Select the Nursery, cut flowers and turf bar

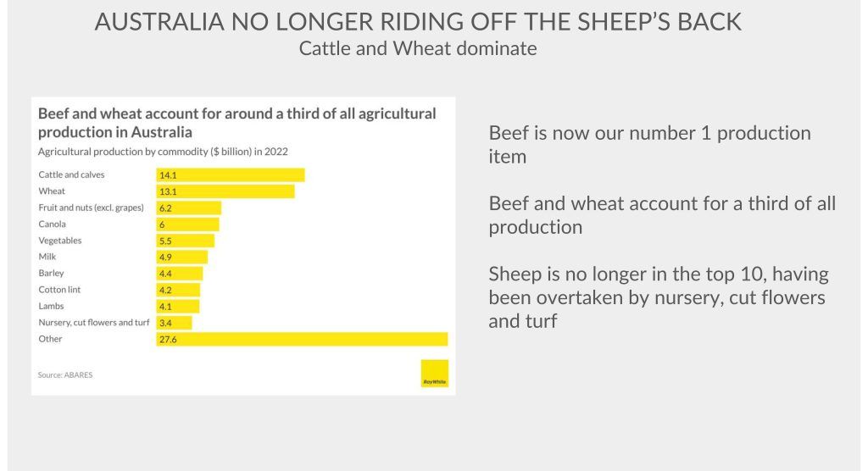[175, 323]
